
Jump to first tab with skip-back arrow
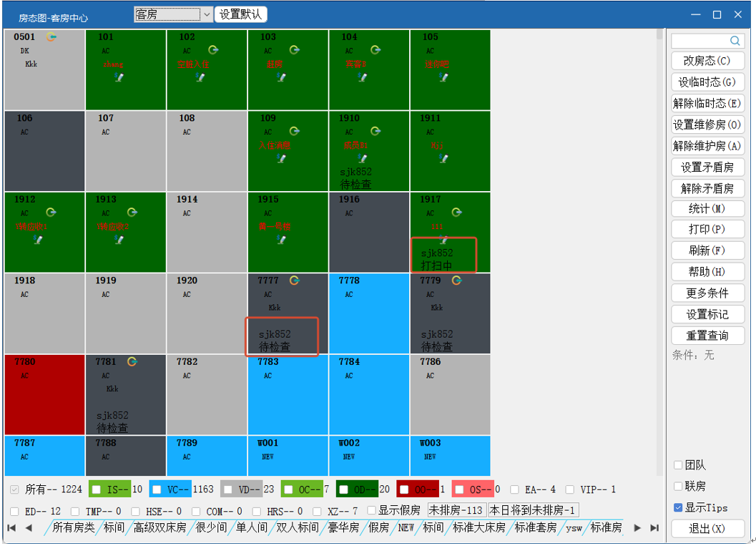pos(11,527)
